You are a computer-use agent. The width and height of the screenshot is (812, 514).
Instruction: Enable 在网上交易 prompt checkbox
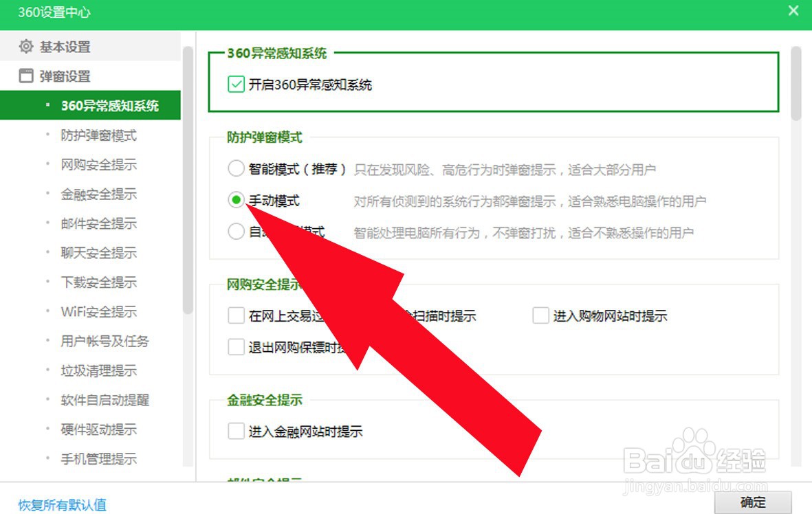pos(236,315)
